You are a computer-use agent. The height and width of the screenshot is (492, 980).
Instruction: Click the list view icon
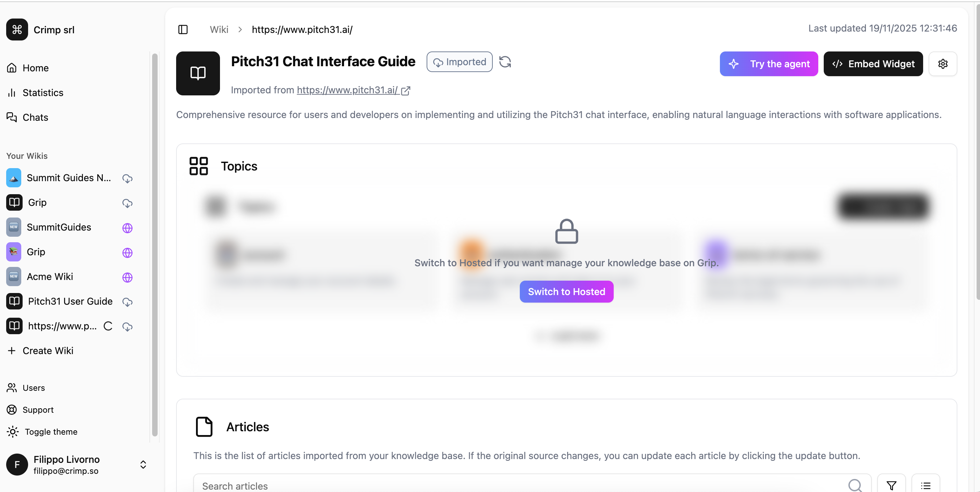pyautogui.click(x=925, y=485)
